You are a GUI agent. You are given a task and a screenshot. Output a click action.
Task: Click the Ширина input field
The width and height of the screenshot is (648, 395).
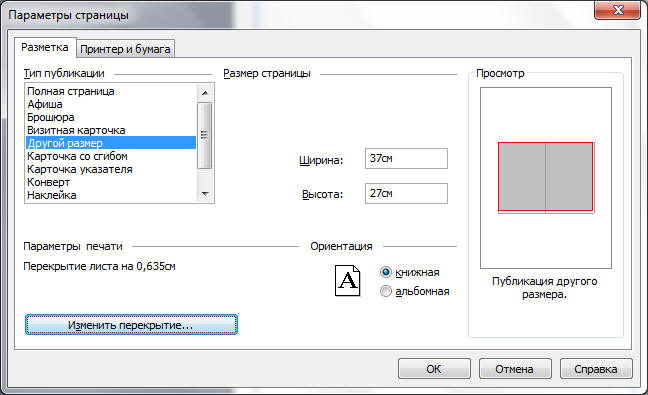pyautogui.click(x=406, y=158)
